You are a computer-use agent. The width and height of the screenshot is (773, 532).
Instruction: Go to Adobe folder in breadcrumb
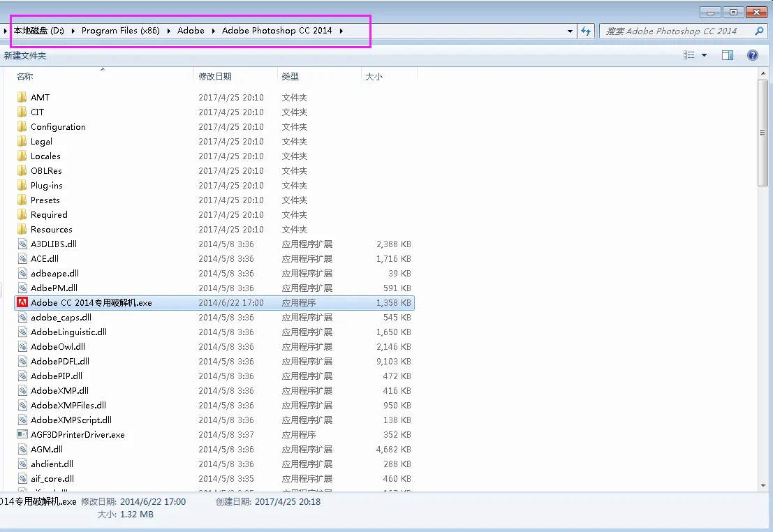coord(191,31)
